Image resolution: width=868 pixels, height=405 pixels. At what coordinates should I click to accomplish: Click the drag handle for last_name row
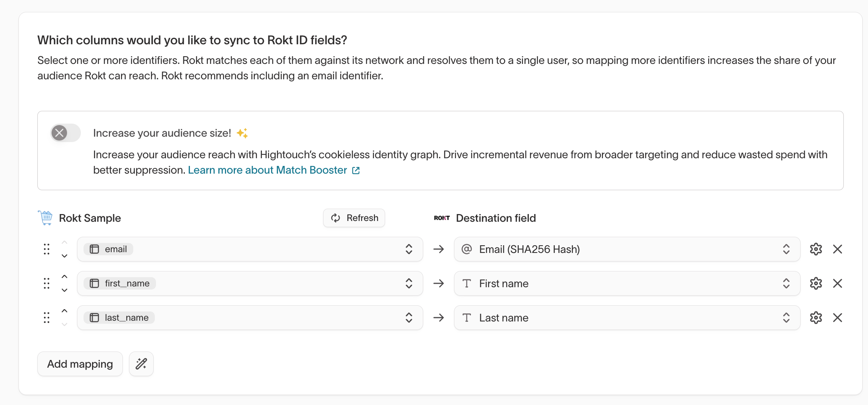click(x=47, y=318)
